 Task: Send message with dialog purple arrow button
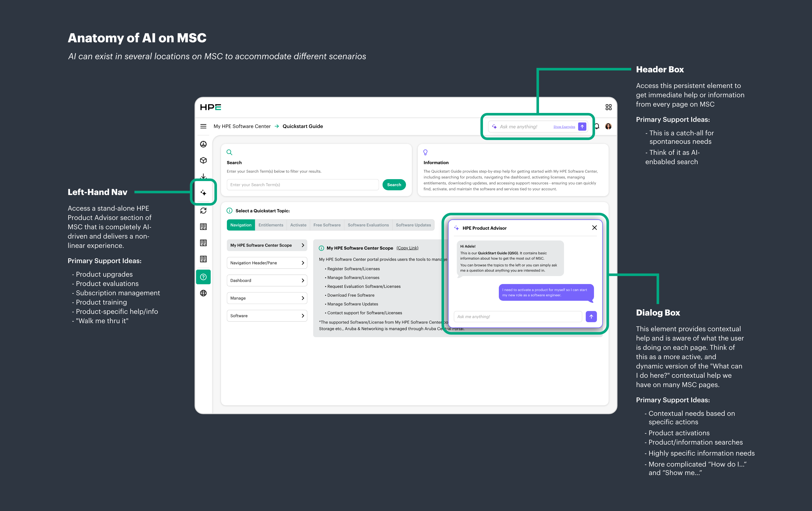click(591, 316)
